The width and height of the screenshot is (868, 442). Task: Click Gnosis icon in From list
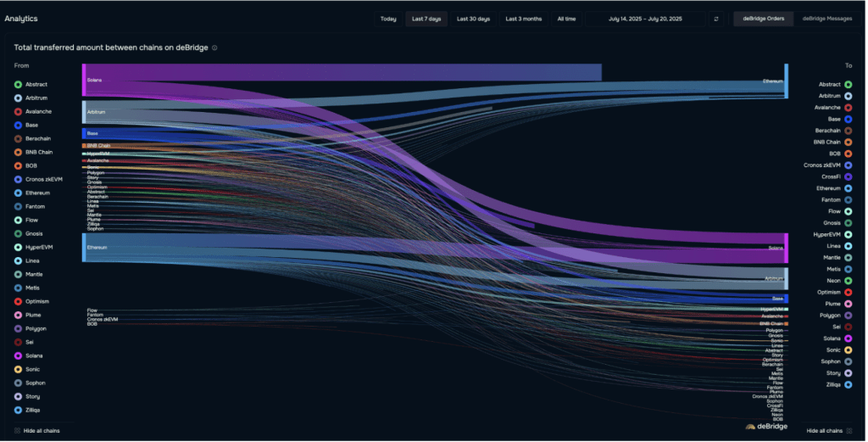pyautogui.click(x=19, y=234)
